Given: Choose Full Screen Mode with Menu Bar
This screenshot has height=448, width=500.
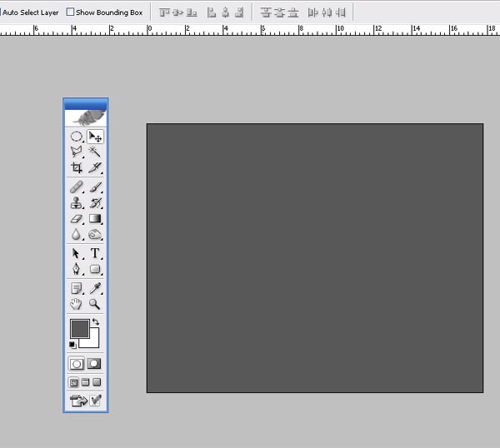Looking at the screenshot, I should (x=86, y=382).
